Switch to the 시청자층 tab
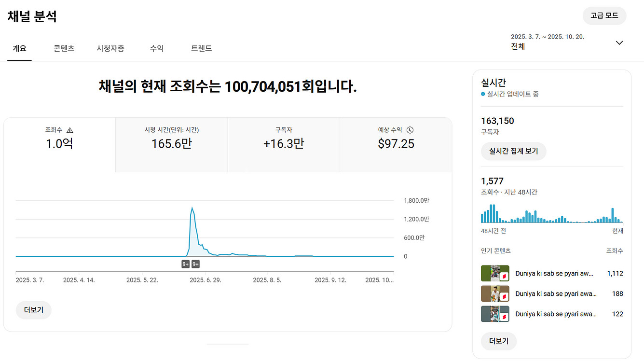644x362 pixels. (110, 48)
